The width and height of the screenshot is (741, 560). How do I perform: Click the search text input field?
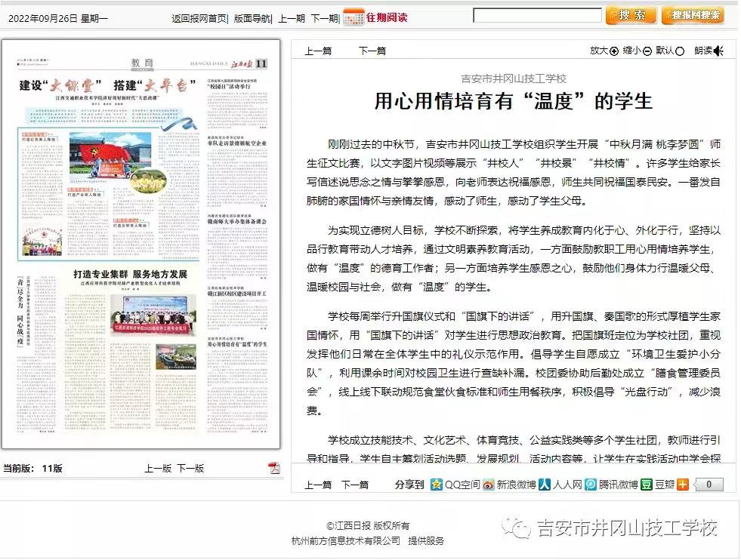[537, 15]
